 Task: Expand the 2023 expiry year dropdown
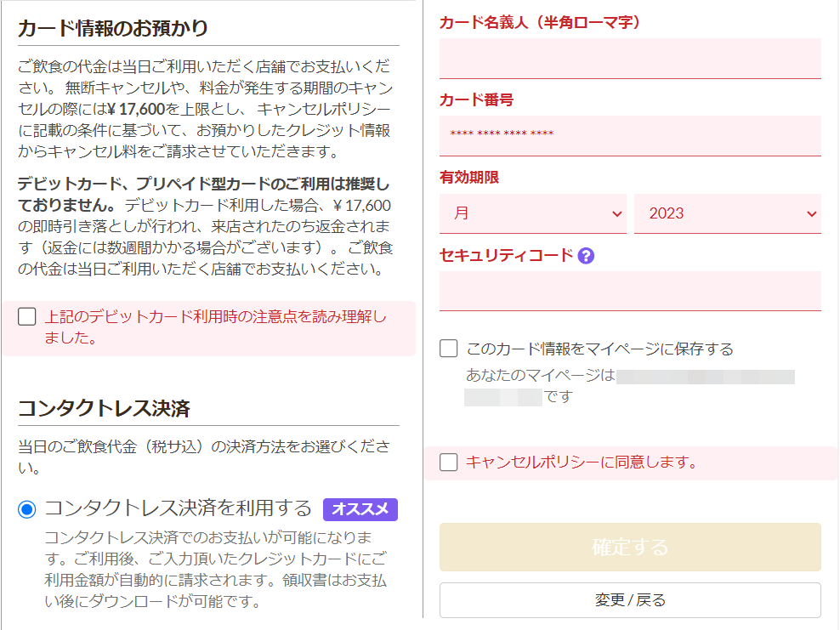coord(728,213)
